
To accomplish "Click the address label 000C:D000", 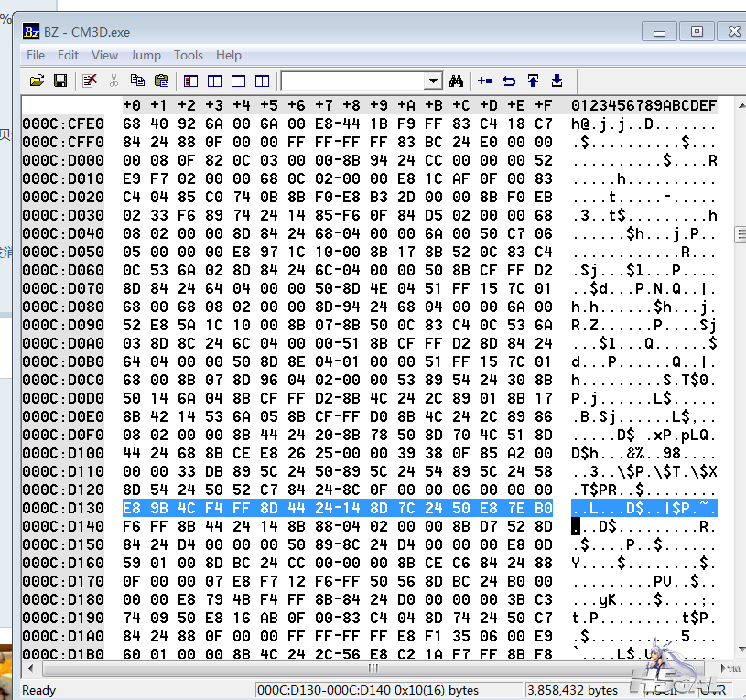I will click(x=63, y=161).
